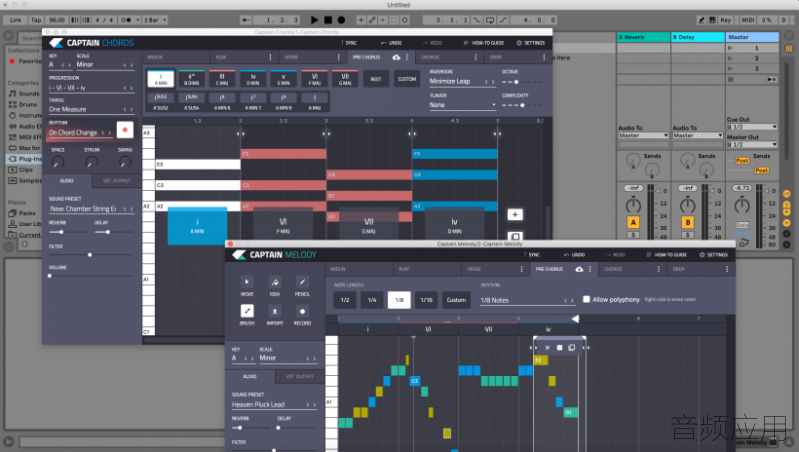Click the computer MIDI keyboard icon in Ableton
This screenshot has width=799, height=452.
point(712,20)
